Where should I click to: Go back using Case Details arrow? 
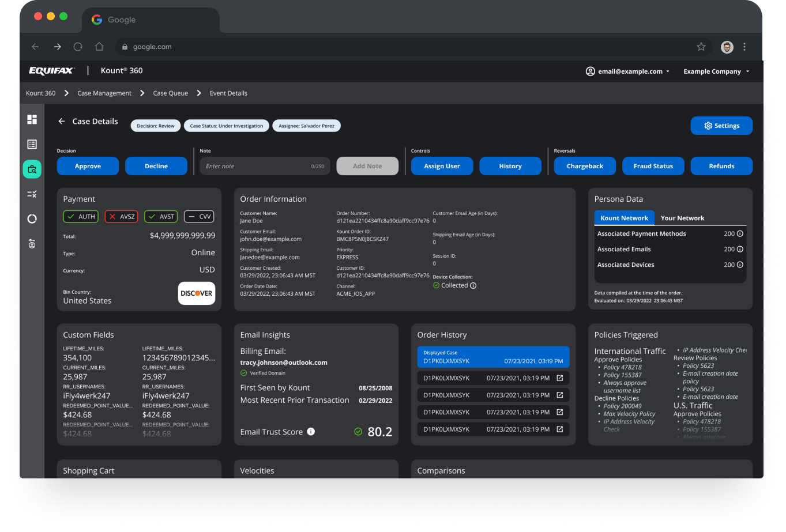coord(61,122)
